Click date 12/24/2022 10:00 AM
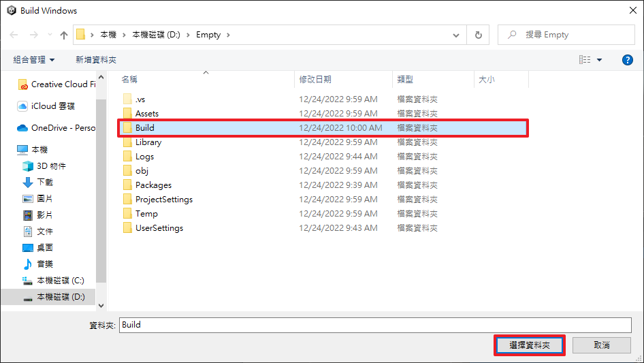Image resolution: width=644 pixels, height=363 pixels. [x=340, y=127]
